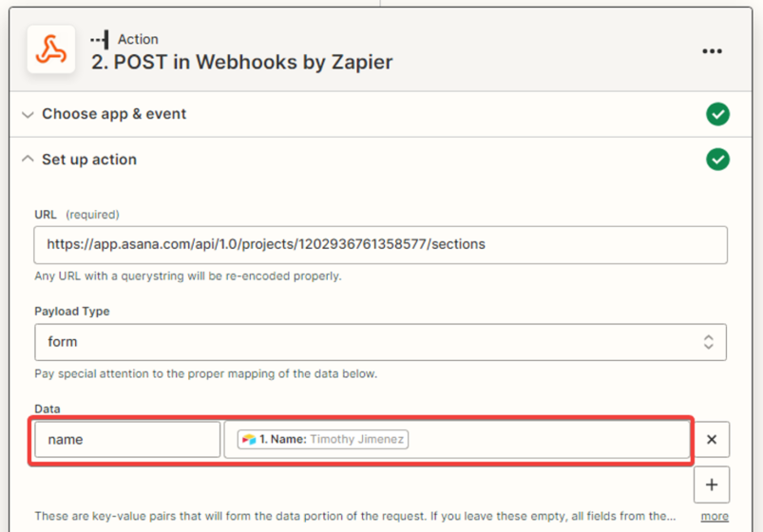Click the Action step type icon
This screenshot has height=532, width=763.
100,39
